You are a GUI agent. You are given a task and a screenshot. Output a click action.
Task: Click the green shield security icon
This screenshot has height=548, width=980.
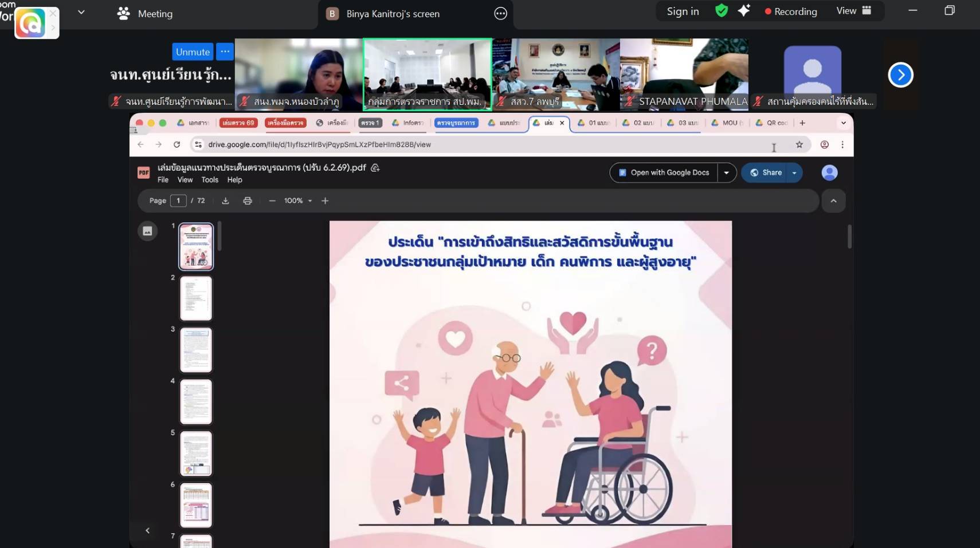tap(722, 11)
